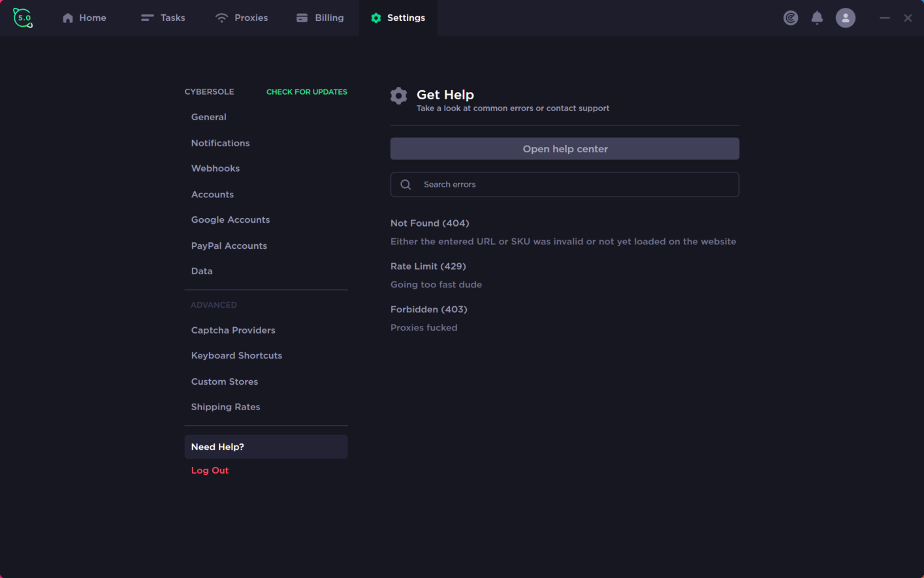Click the magnifier icon in search box
This screenshot has height=578, width=924.
click(406, 185)
